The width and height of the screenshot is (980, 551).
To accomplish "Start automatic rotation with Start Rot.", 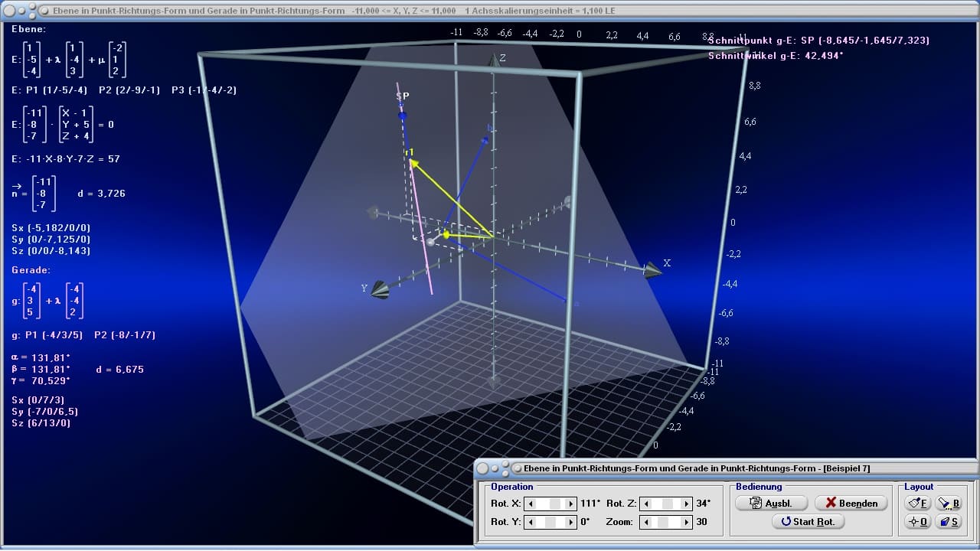I will [808, 521].
